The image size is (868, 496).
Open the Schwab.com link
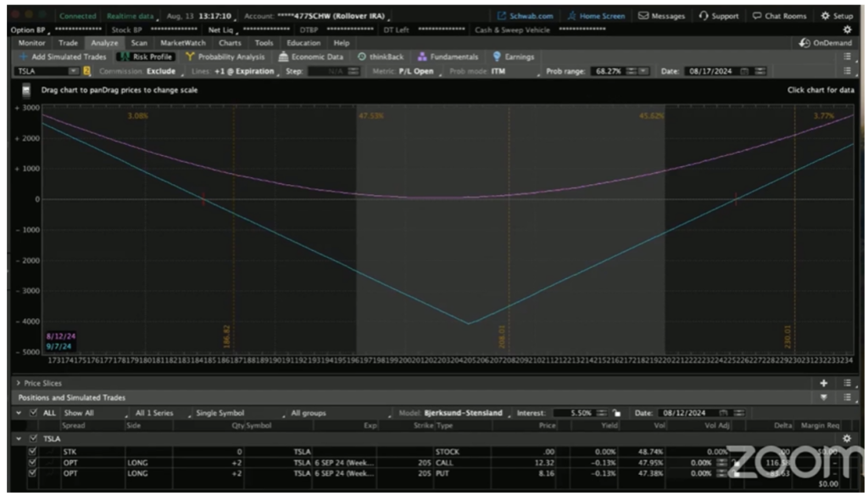pos(526,16)
